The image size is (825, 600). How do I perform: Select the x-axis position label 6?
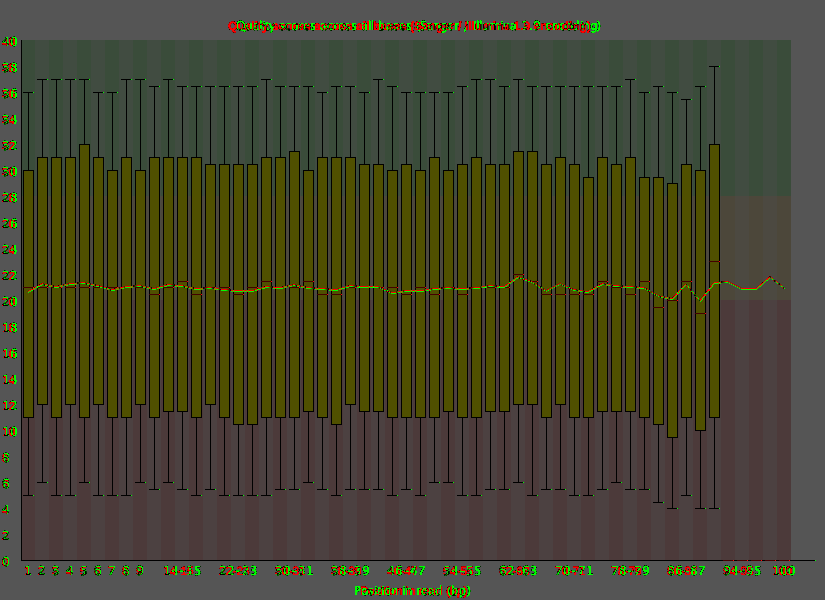tap(98, 571)
